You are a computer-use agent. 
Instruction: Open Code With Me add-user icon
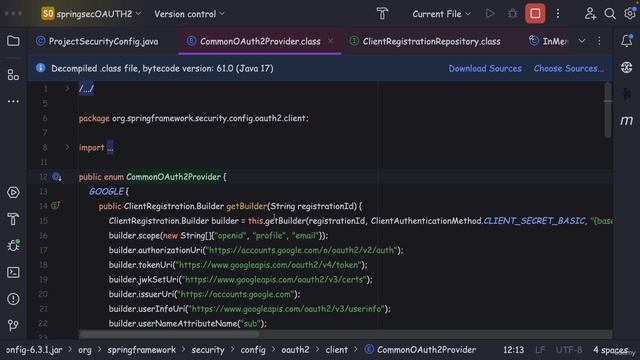pos(590,14)
